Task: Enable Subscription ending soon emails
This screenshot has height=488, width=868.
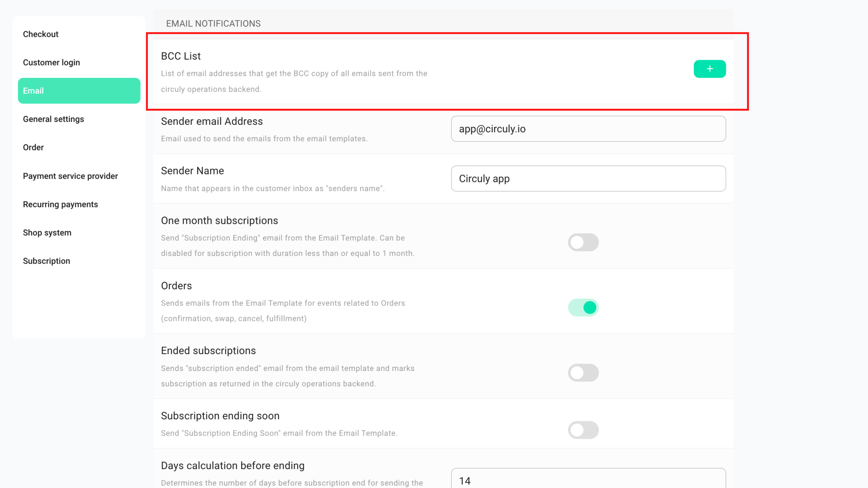Action: [x=583, y=430]
